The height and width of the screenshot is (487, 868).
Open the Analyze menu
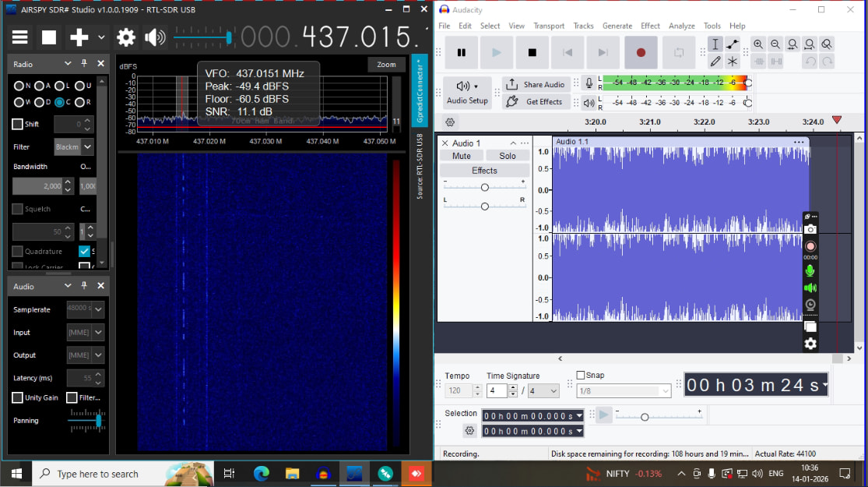pyautogui.click(x=681, y=26)
